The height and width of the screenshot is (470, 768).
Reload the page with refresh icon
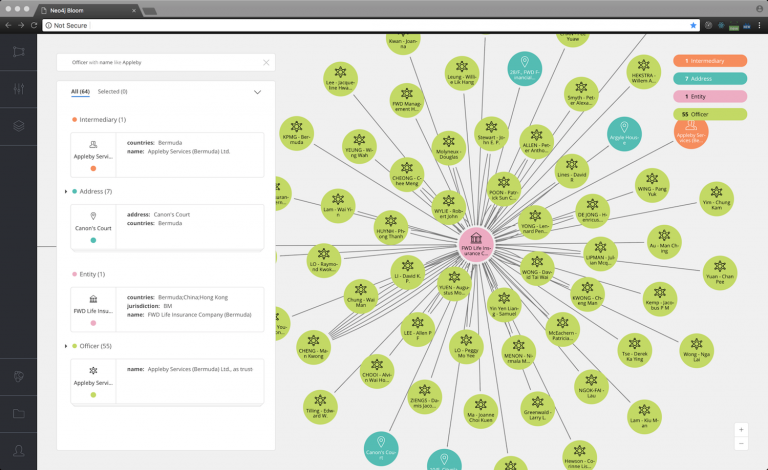tap(34, 25)
